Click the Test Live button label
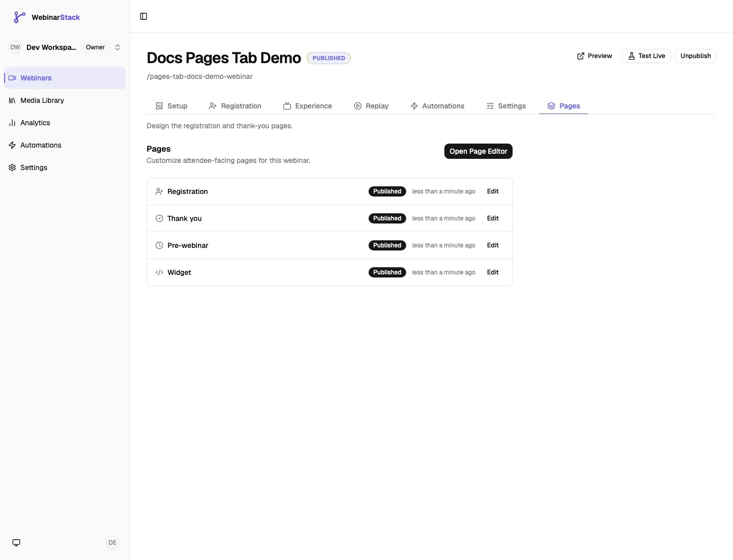Image resolution: width=733 pixels, height=560 pixels. point(652,56)
